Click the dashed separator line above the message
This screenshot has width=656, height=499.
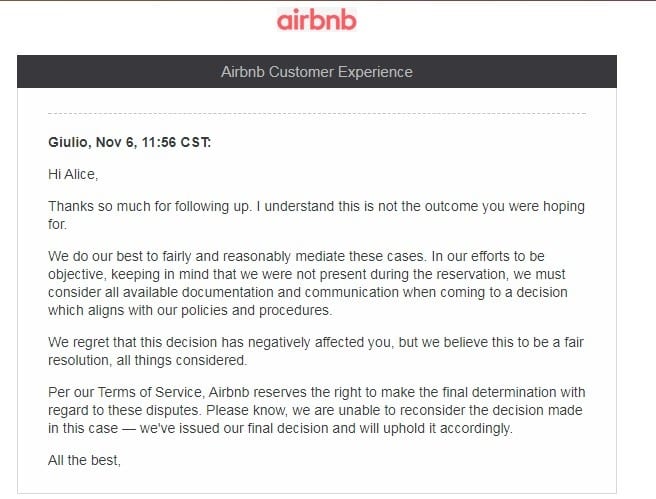tap(317, 113)
